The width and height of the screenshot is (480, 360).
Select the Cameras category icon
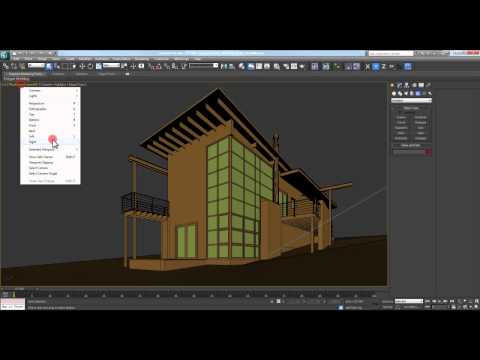412,93
